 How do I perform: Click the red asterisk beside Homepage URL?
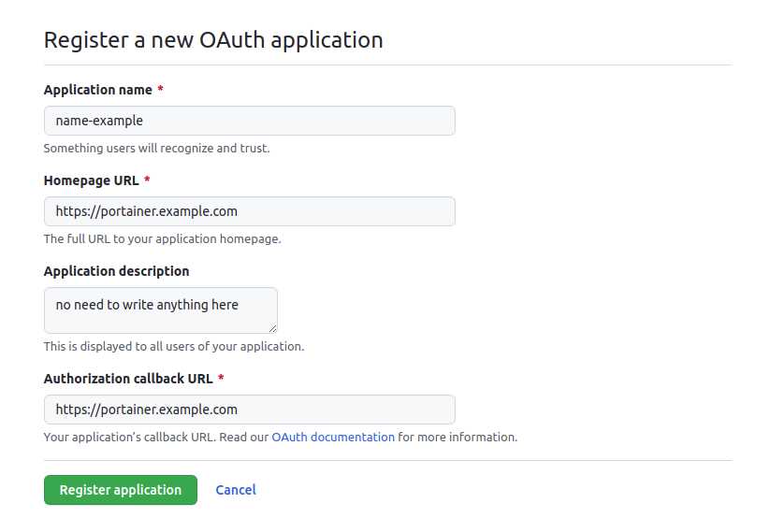[x=147, y=180]
